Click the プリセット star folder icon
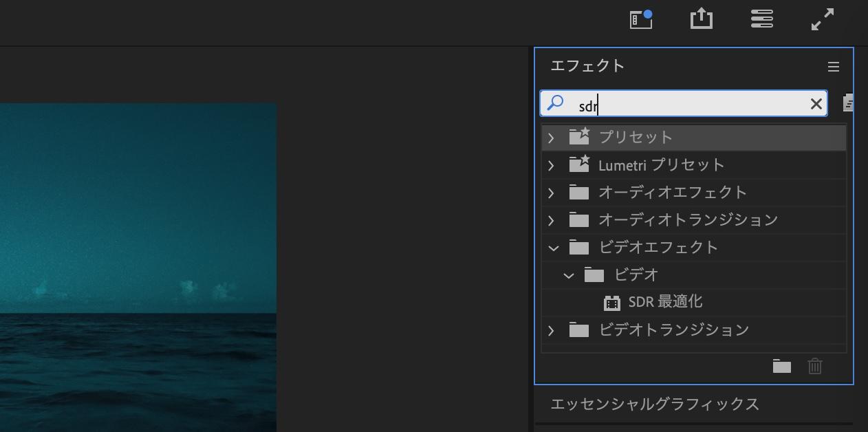The image size is (868, 432). pos(579,136)
